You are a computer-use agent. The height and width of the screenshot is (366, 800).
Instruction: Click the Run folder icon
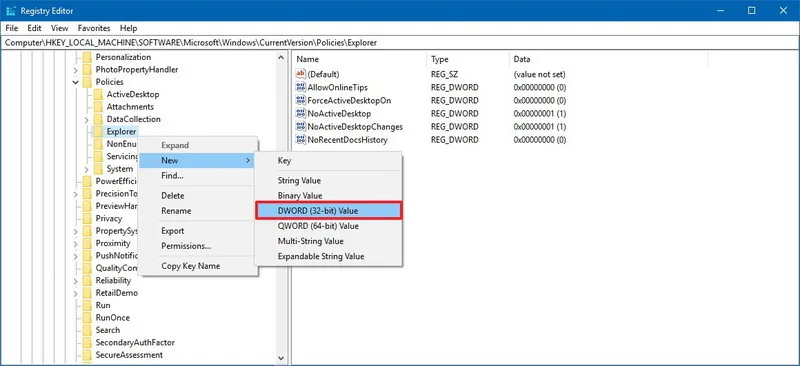pos(87,305)
